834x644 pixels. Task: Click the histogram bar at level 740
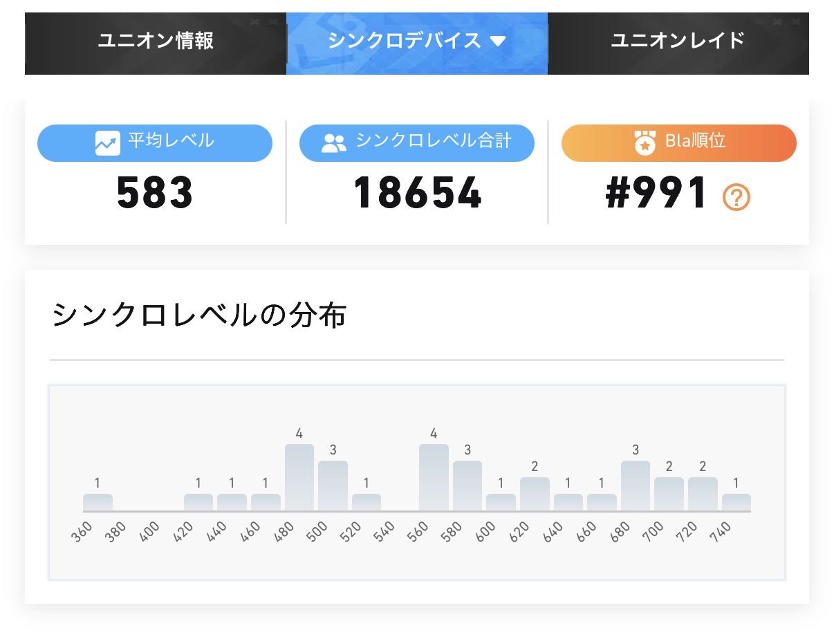coord(736,502)
